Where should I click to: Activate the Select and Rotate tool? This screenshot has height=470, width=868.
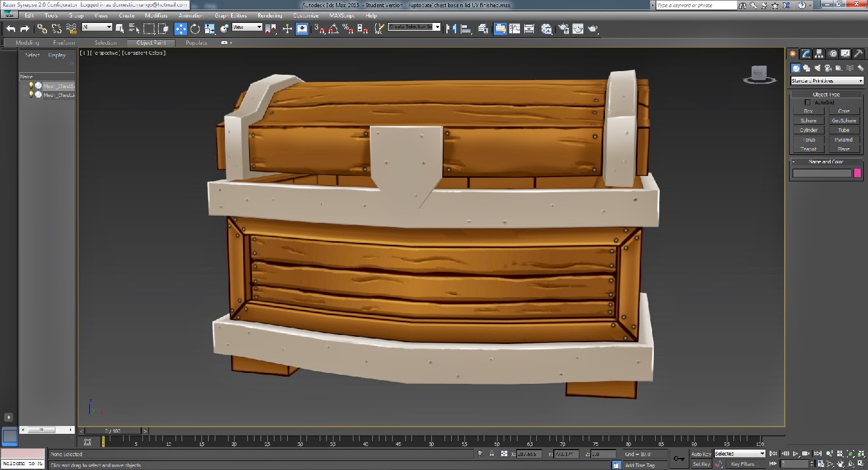tap(195, 29)
